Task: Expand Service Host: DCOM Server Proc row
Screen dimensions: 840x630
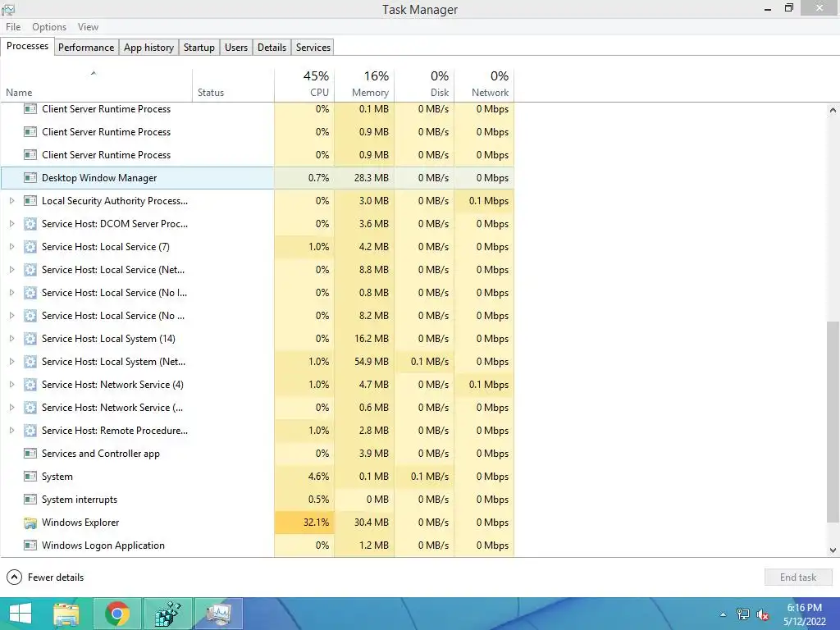Action: tap(11, 223)
